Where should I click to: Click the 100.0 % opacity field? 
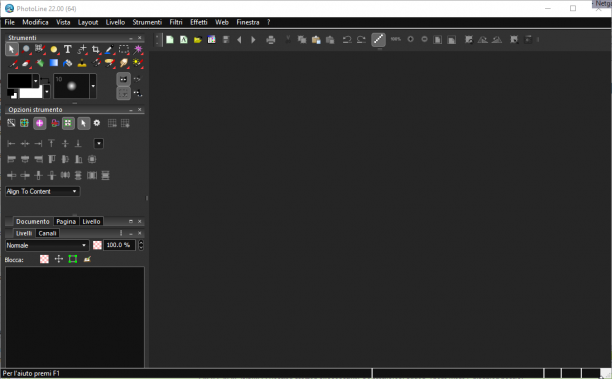pos(119,245)
